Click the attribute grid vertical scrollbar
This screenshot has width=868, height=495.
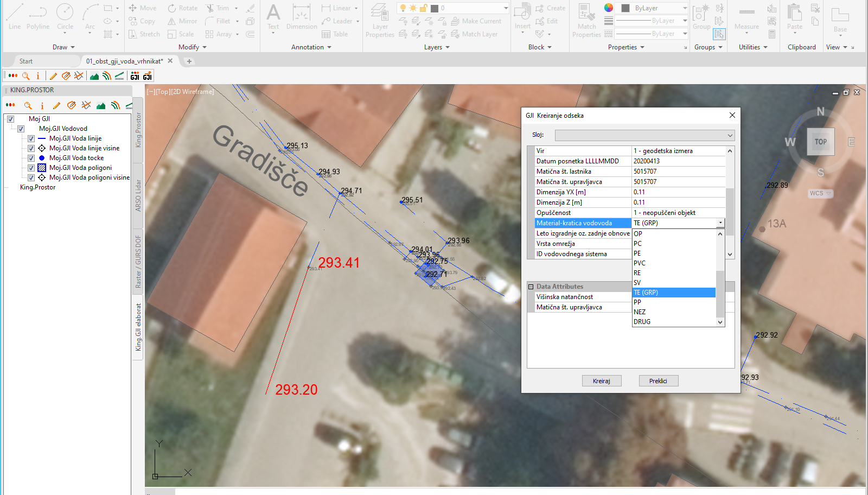coord(730,202)
